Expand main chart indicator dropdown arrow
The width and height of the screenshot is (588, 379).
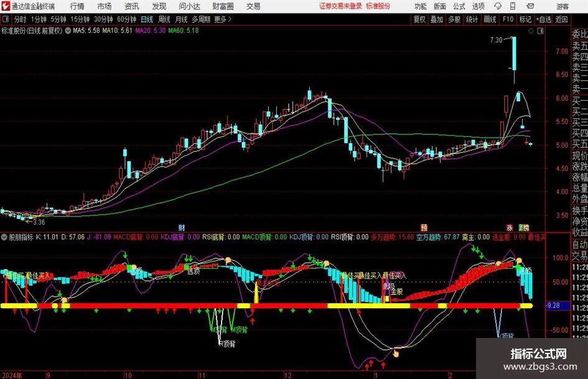[68, 30]
